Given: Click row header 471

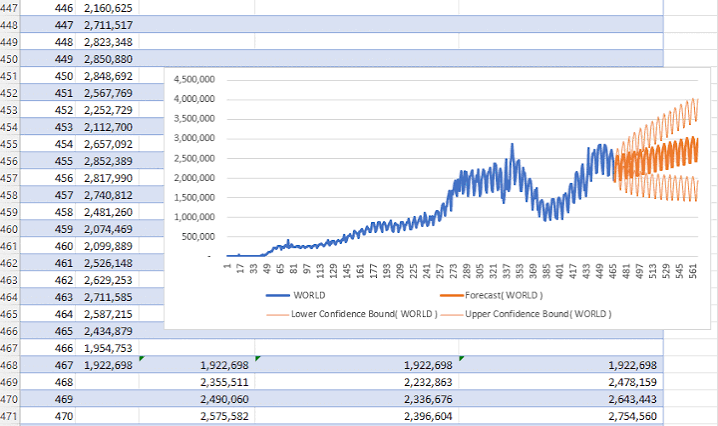Looking at the screenshot, I should (9, 416).
